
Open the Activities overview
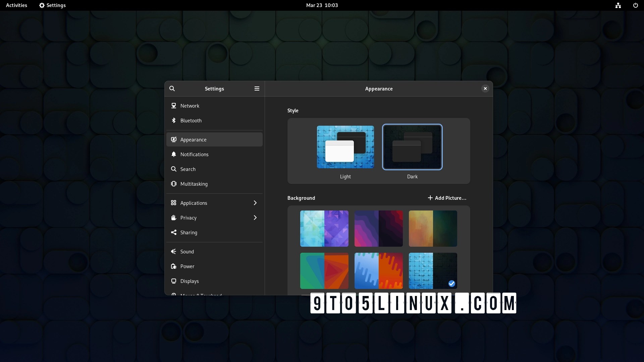pos(16,5)
